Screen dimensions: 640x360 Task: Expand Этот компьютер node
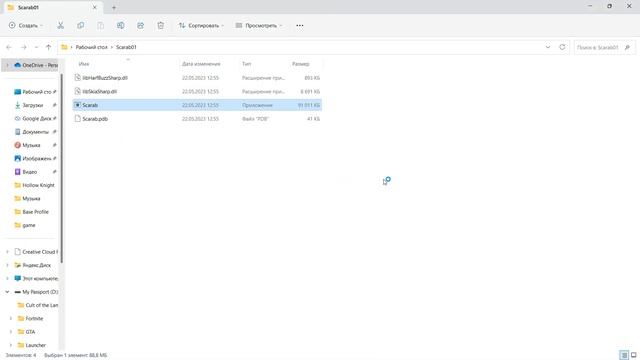[7, 278]
